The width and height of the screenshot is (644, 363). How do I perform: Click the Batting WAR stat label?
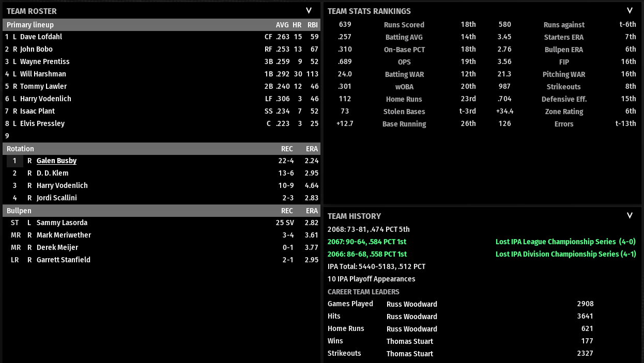point(404,74)
